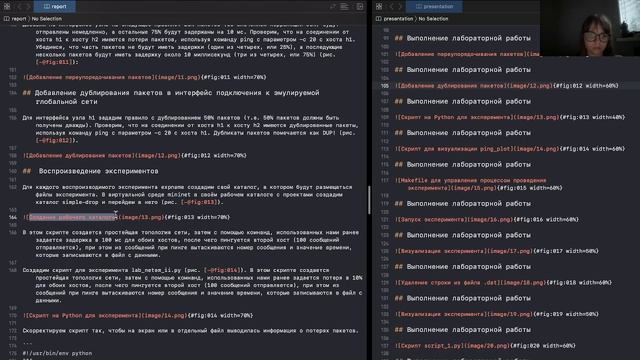640x360 pixels.
Task: Click image/14.png line with fig:014 in report
Action: point(138,316)
